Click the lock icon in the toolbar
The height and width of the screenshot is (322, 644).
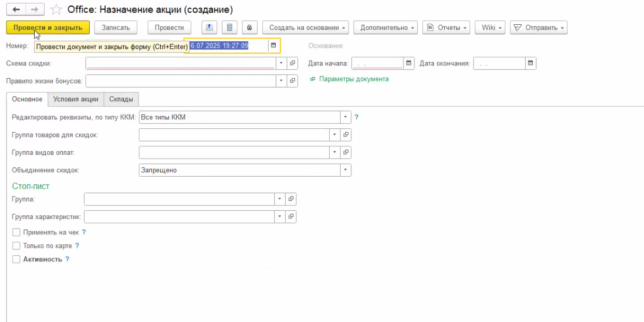point(249,28)
